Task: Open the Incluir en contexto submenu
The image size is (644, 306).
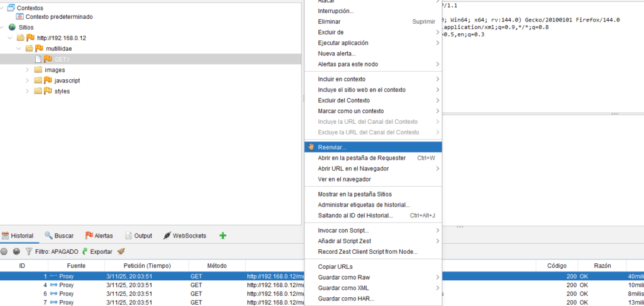Action: tap(341, 79)
